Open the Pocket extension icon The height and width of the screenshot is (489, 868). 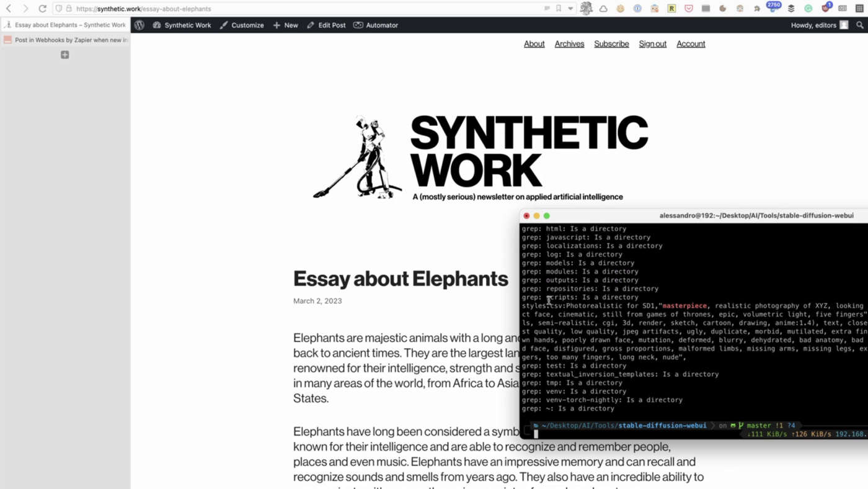pyautogui.click(x=689, y=9)
